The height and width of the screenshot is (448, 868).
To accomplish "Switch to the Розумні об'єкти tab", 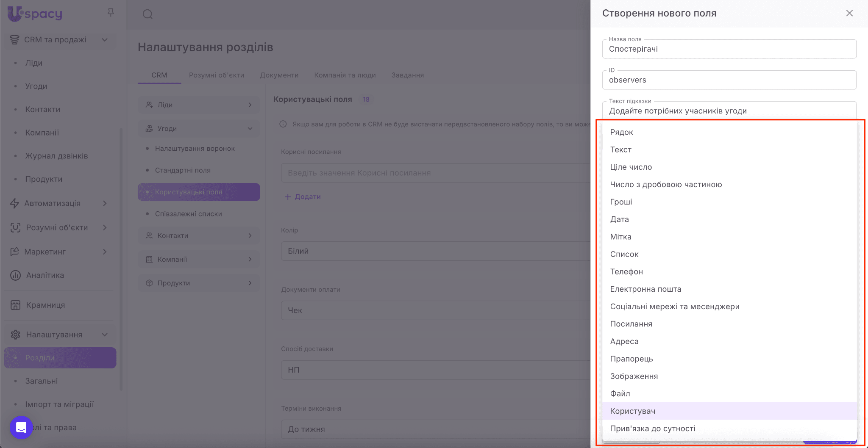I will click(x=216, y=75).
